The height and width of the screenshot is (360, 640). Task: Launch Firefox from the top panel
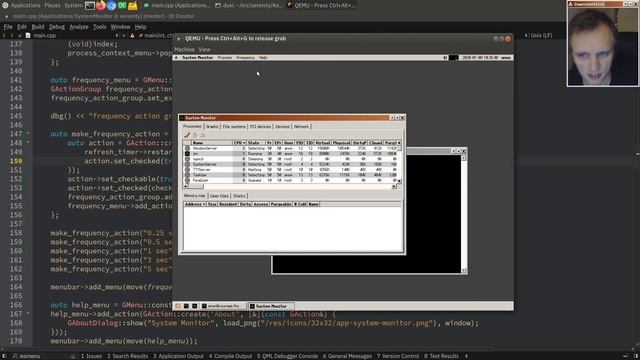coord(100,5)
